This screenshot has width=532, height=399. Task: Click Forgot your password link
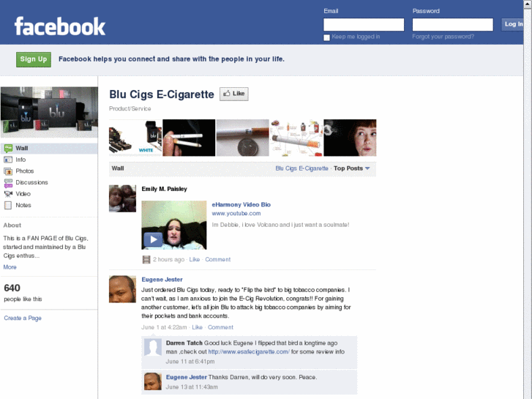(x=443, y=37)
